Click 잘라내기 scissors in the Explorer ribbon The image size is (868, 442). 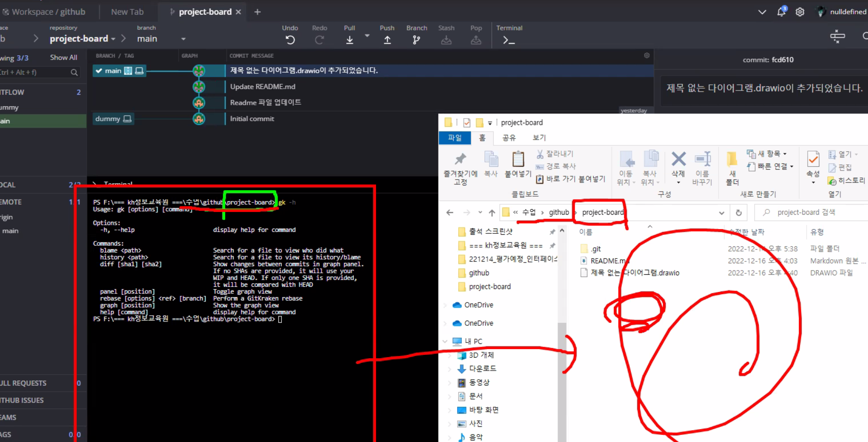555,154
